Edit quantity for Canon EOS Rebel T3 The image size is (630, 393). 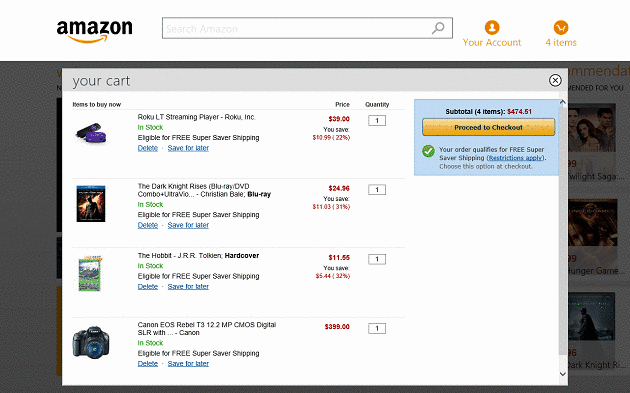(377, 329)
